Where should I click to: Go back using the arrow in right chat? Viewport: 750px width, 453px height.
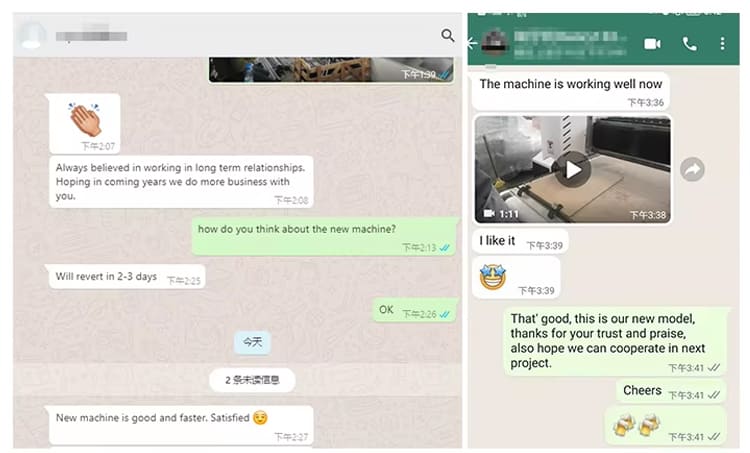point(472,44)
